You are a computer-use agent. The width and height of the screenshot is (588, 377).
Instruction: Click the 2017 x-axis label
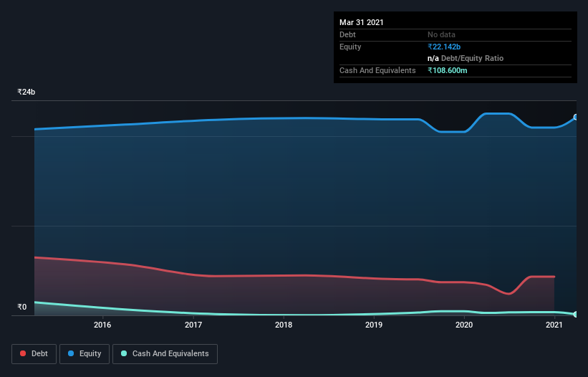click(193, 325)
